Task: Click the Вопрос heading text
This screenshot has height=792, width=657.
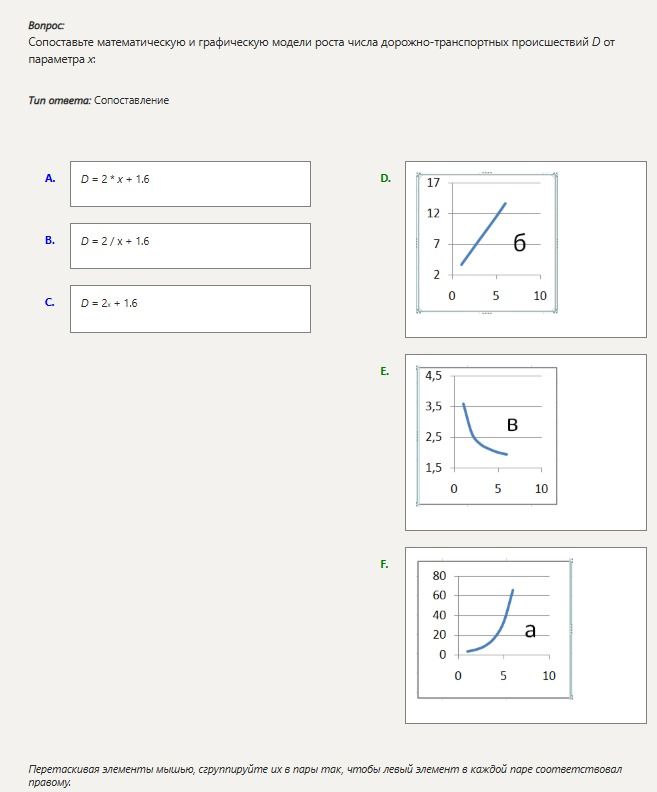Action: [46, 25]
